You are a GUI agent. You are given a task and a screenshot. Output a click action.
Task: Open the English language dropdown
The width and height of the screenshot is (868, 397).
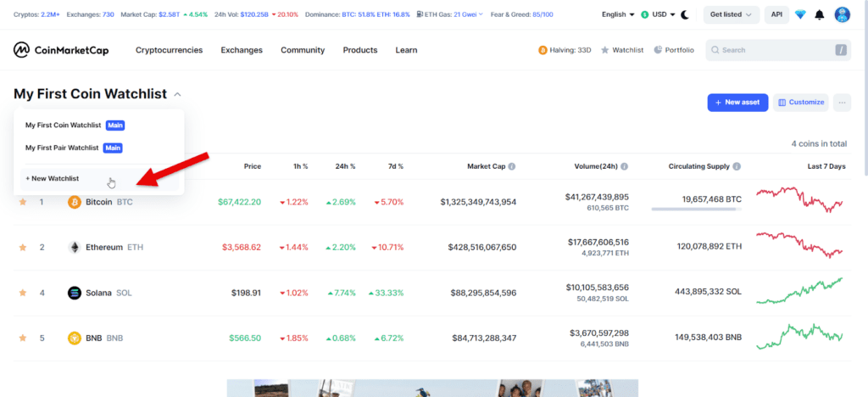618,15
